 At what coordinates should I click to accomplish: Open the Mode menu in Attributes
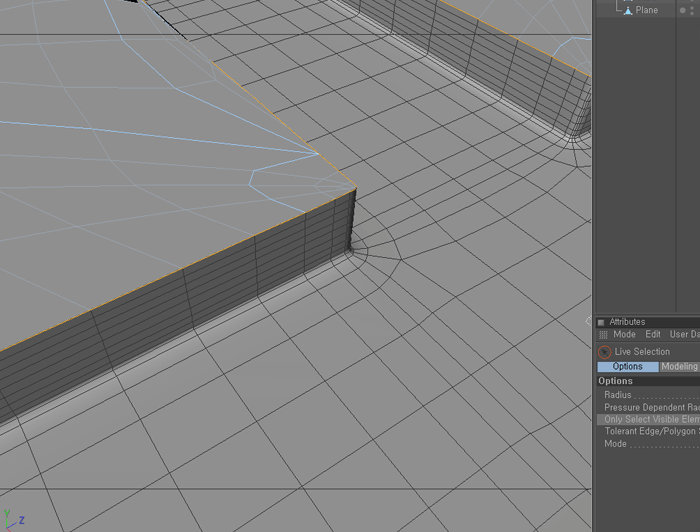(x=624, y=335)
